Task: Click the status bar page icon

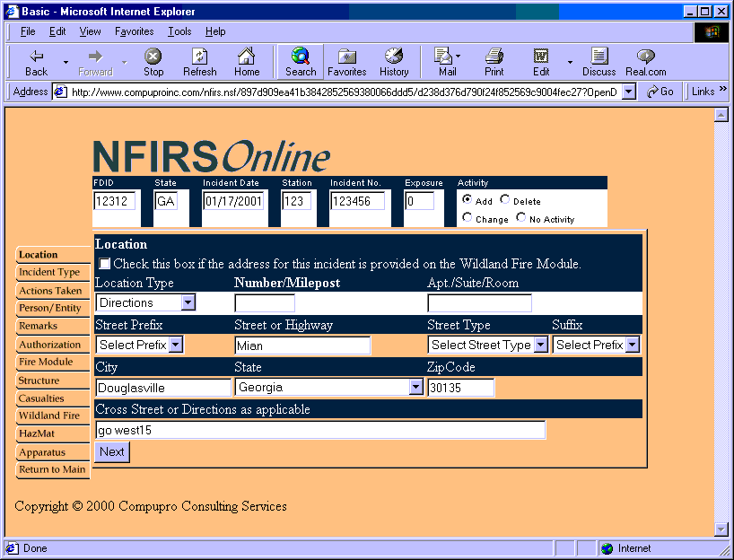Action: click(13, 547)
